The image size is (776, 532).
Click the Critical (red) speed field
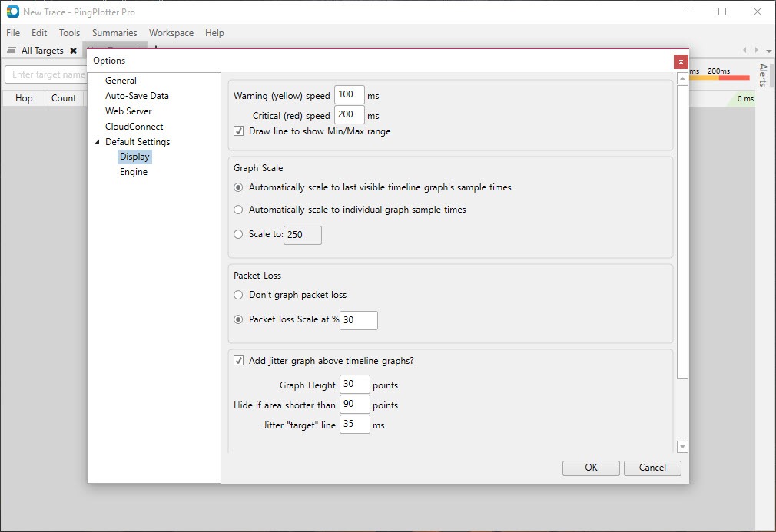click(350, 114)
